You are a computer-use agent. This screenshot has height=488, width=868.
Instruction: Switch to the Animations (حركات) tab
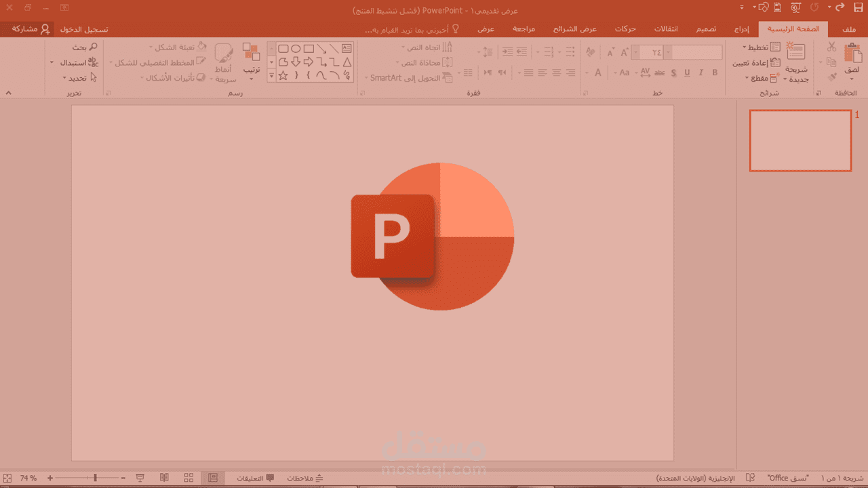[x=625, y=29]
